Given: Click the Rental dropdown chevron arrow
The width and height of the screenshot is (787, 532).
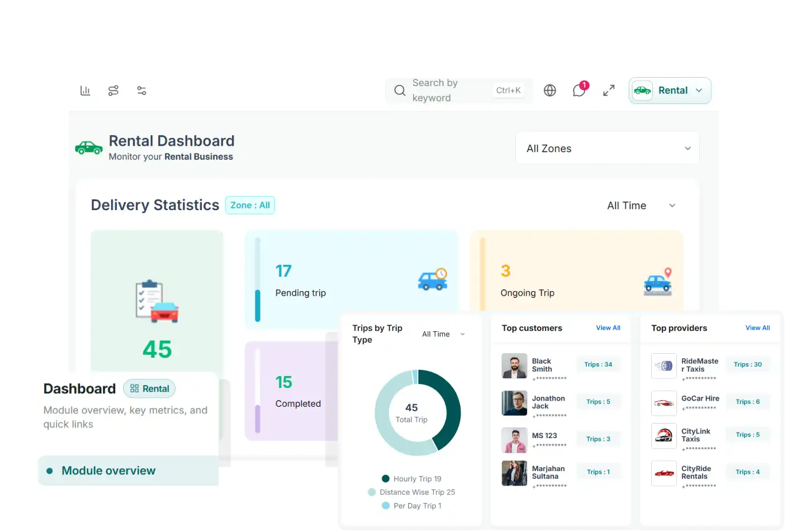Looking at the screenshot, I should (x=699, y=91).
